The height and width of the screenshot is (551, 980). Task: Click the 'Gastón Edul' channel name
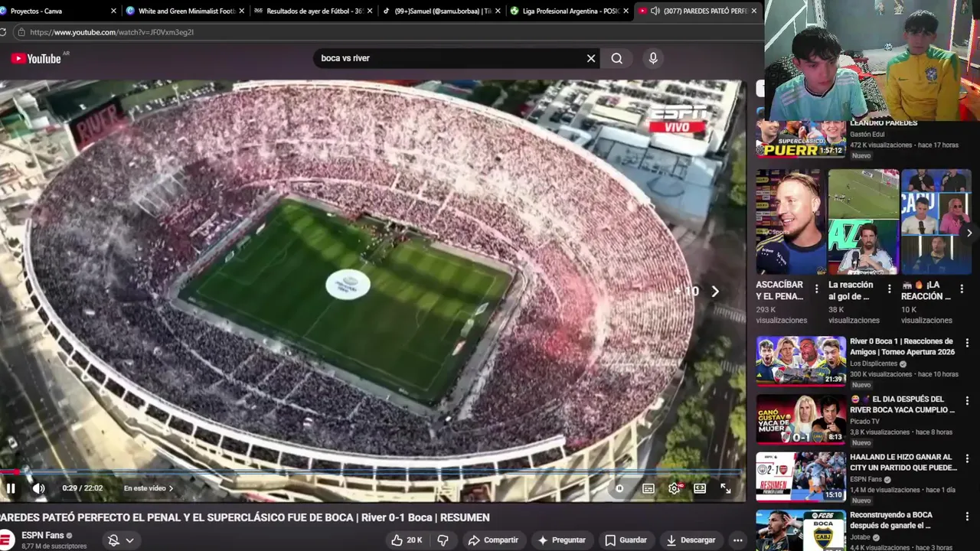click(867, 135)
